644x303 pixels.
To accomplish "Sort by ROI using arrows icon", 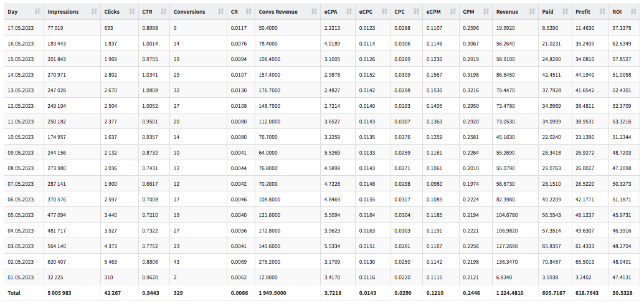I will click(636, 12).
